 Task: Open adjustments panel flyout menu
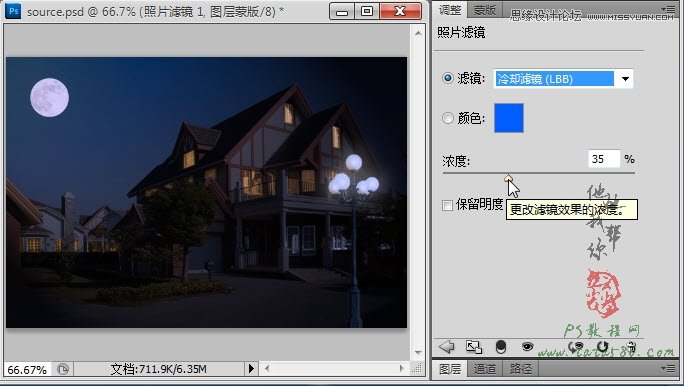pos(668,9)
